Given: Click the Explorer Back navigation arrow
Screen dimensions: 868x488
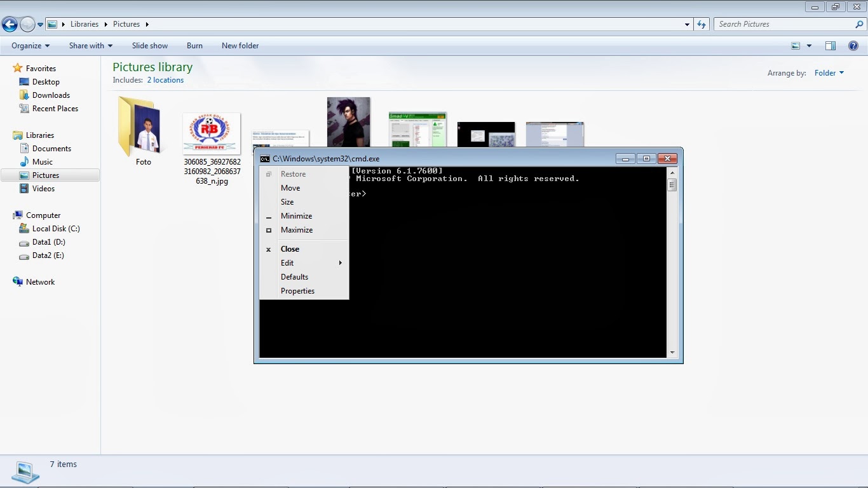Looking at the screenshot, I should [10, 24].
